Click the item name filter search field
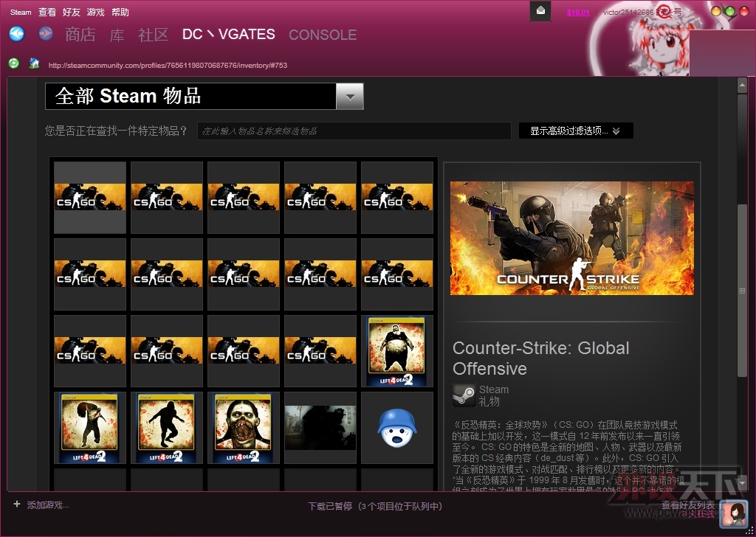 (354, 131)
